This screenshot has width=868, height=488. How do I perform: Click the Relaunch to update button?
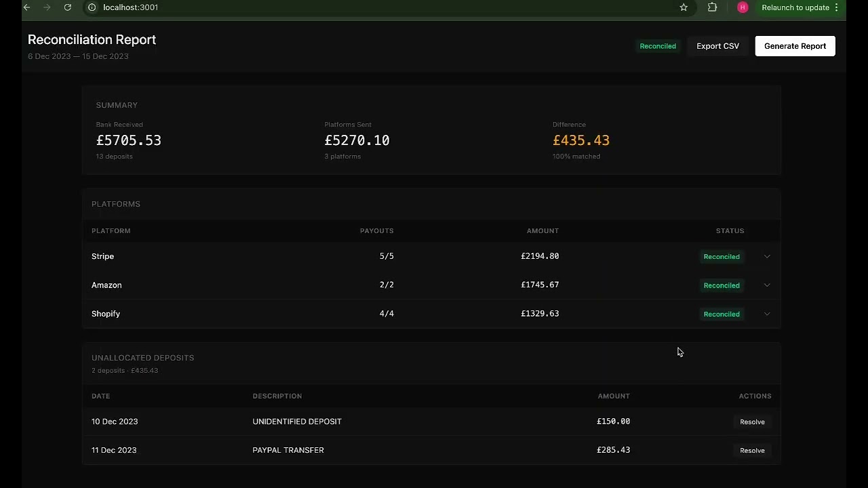(x=795, y=7)
